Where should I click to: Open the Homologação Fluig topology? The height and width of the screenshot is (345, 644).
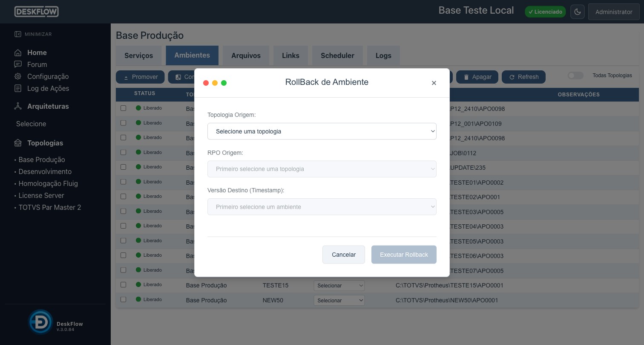tap(48, 183)
